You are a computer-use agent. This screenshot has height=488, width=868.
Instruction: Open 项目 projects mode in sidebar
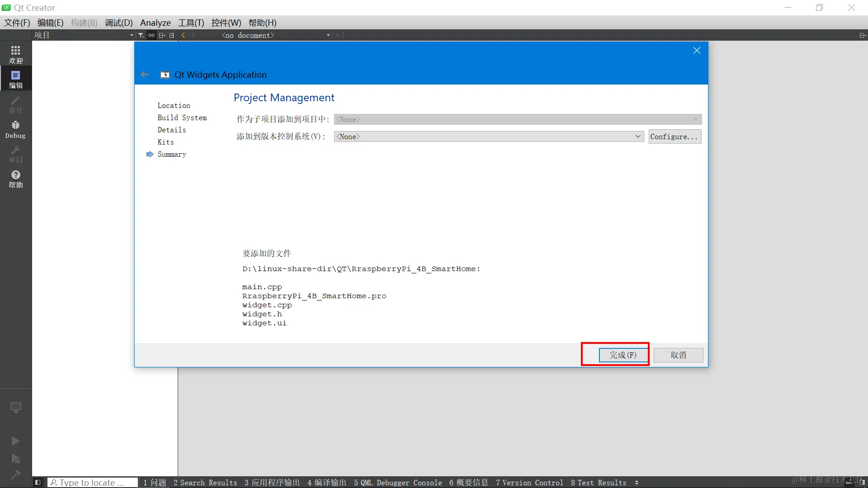16,154
